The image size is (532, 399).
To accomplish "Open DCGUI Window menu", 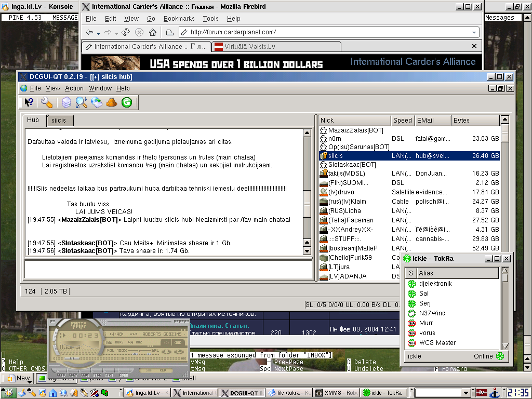I will coord(100,88).
